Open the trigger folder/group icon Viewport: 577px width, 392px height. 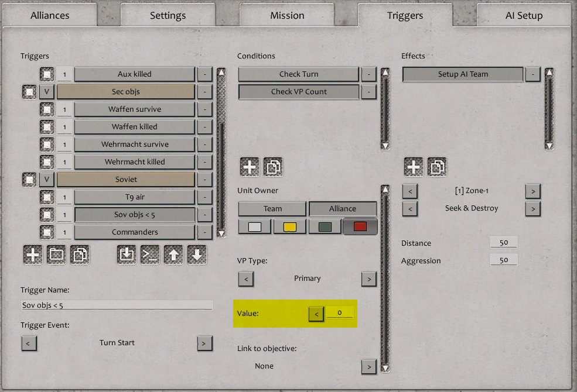click(x=56, y=255)
